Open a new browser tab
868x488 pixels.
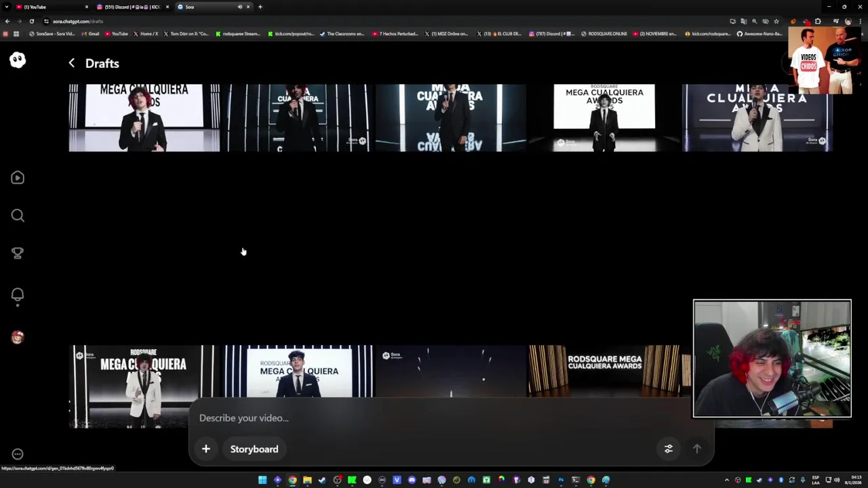coord(260,7)
